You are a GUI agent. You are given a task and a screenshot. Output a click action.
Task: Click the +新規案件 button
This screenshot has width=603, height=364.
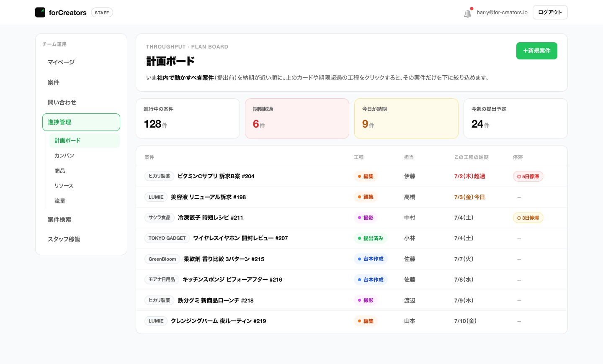pos(536,51)
